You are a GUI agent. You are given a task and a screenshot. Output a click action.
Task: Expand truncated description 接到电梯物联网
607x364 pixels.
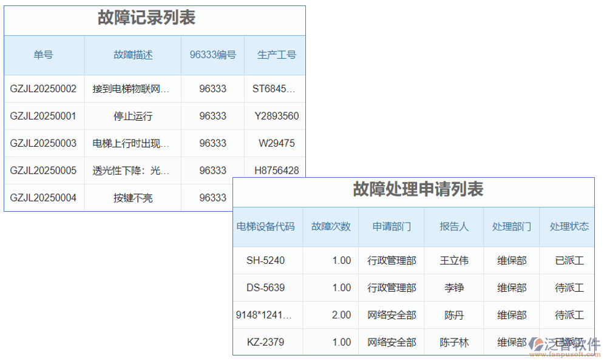click(132, 89)
